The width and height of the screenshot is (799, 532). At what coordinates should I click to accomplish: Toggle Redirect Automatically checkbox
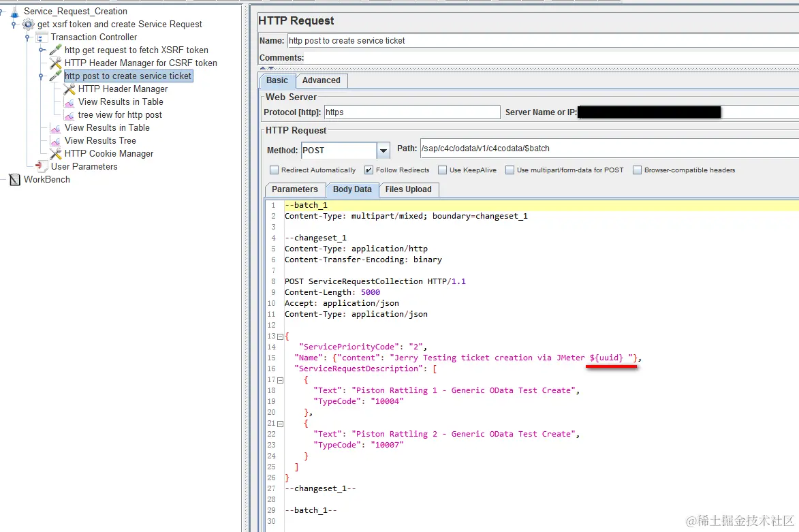coord(274,170)
